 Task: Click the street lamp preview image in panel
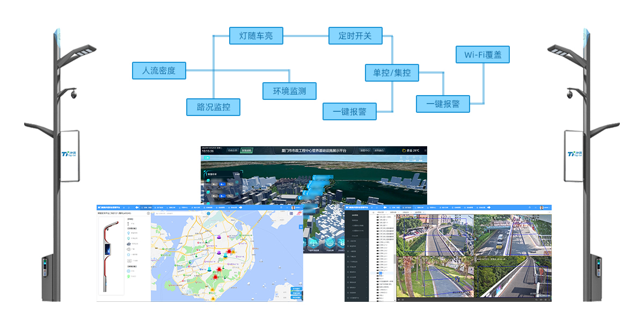coord(111,255)
